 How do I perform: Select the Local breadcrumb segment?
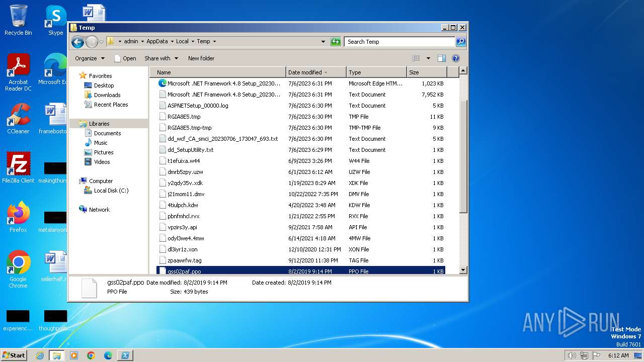[182, 42]
